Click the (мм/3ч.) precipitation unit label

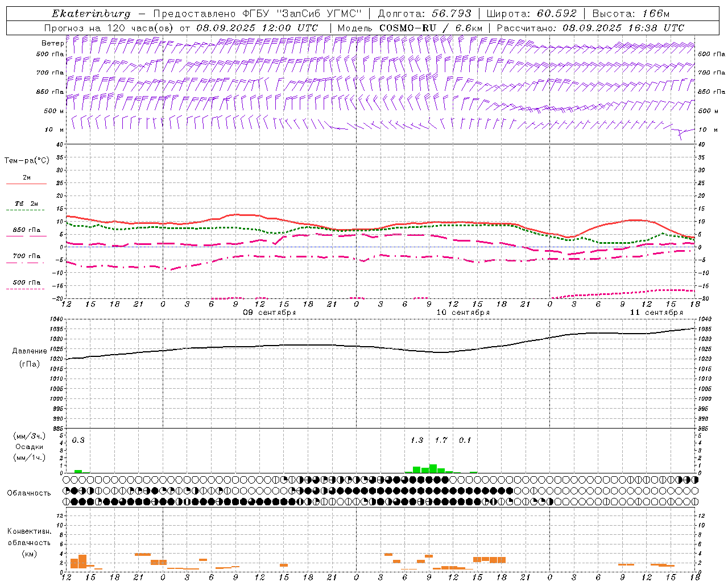(30, 436)
